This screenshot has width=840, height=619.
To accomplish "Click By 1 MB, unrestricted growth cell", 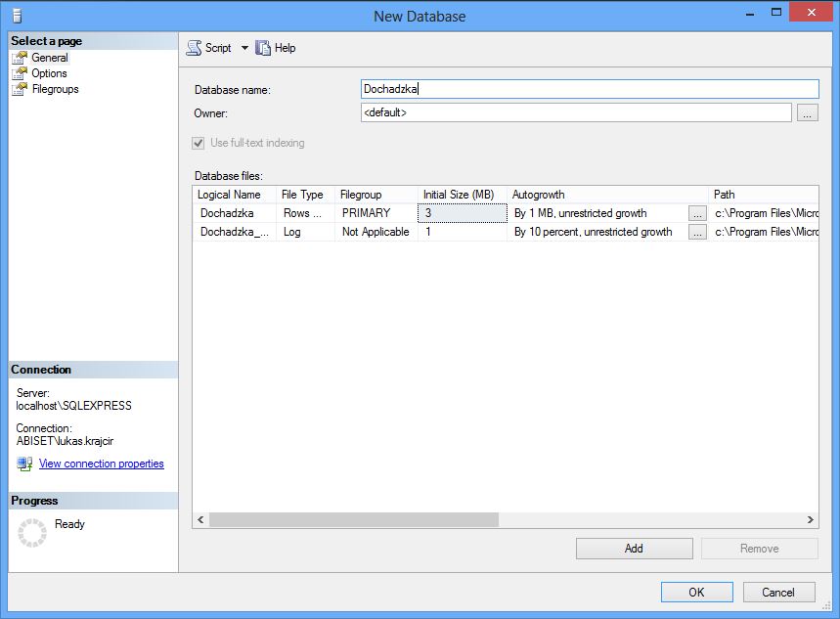I will 597,213.
